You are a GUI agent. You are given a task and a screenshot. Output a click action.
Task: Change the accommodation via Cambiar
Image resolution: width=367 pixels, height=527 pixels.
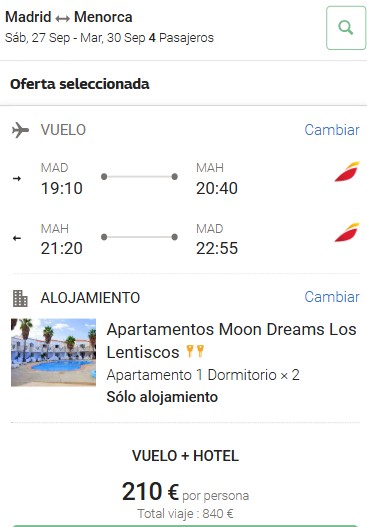point(332,297)
